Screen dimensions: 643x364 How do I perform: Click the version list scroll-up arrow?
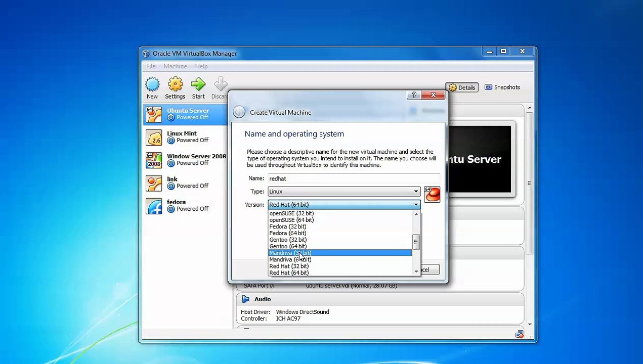pos(416,214)
